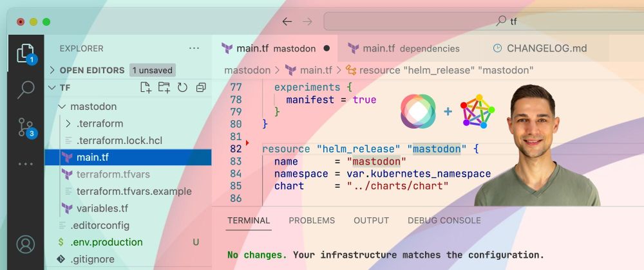This screenshot has height=270, width=644.
Task: Click mastodon in the breadcrumb path
Action: pos(247,70)
